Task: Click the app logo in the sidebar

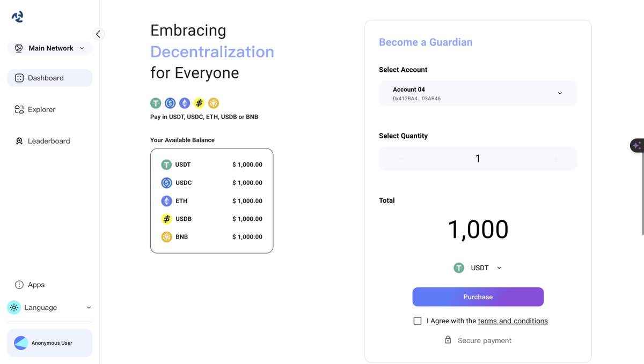Action: pos(18,17)
